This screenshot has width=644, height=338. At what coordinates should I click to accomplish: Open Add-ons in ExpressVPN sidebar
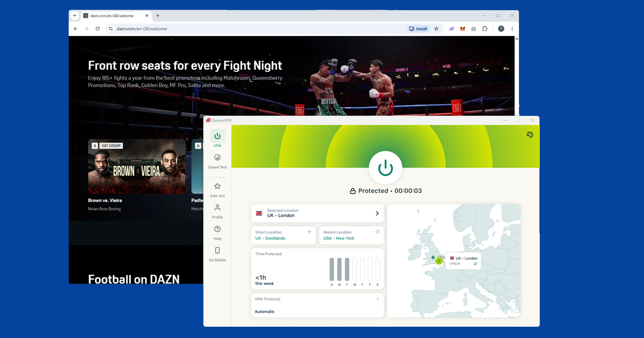point(217,190)
